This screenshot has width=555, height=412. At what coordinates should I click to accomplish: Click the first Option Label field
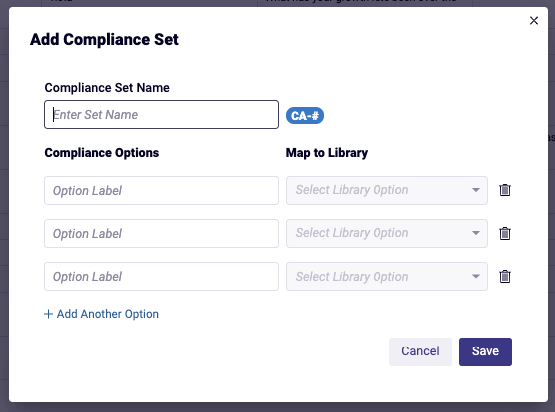pos(161,190)
